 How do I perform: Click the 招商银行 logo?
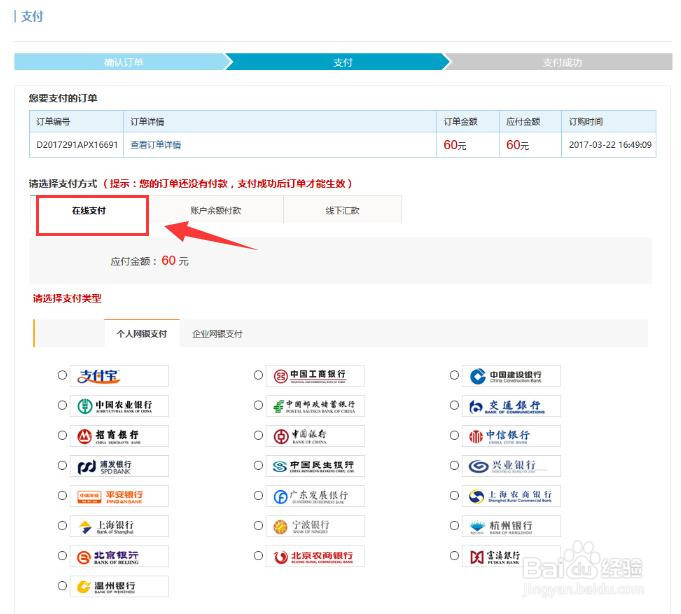[119, 436]
